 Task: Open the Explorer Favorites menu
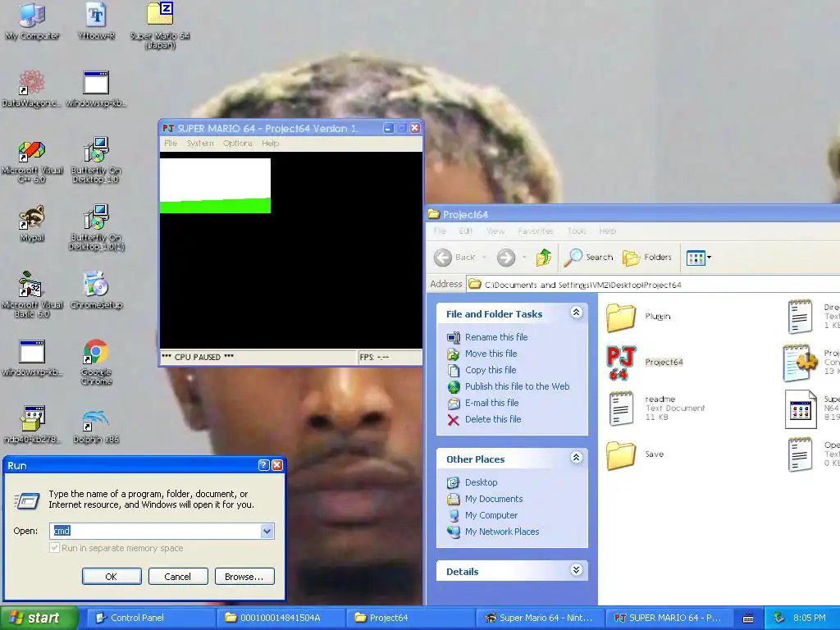(535, 231)
